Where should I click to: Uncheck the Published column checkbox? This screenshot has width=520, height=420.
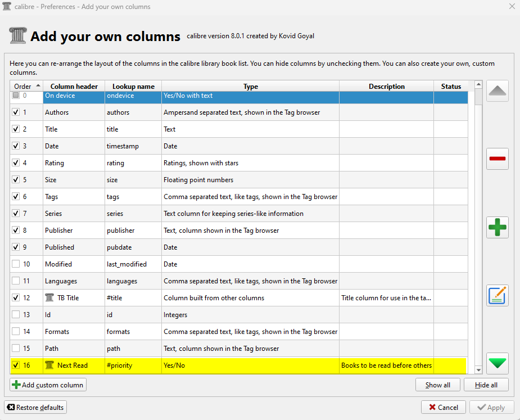16,247
